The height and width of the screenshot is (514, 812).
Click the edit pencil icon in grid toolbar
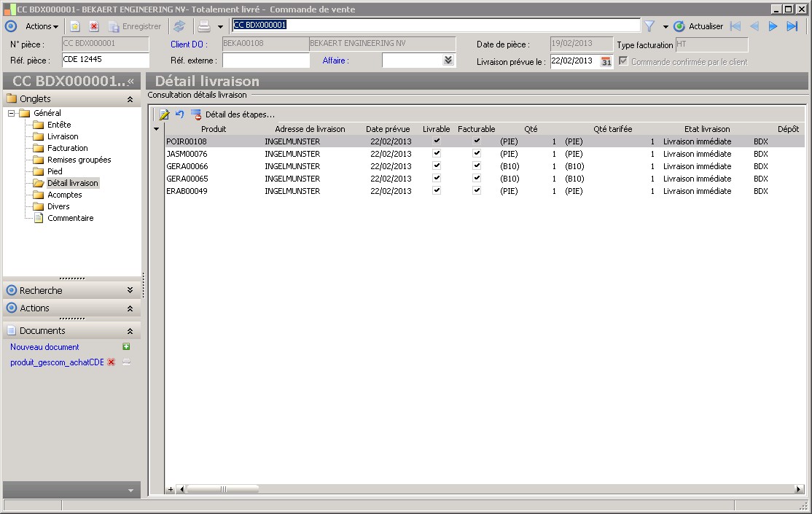164,114
